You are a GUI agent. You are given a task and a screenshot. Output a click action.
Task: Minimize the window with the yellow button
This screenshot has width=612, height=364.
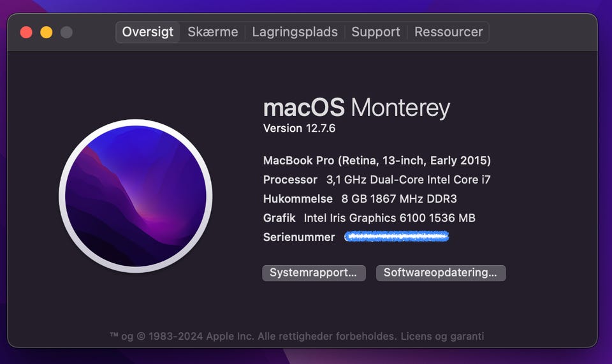[x=47, y=32]
